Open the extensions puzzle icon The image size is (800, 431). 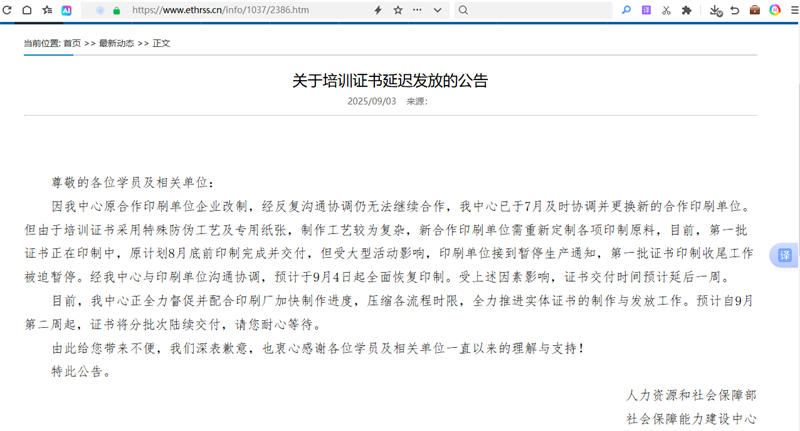[686, 10]
